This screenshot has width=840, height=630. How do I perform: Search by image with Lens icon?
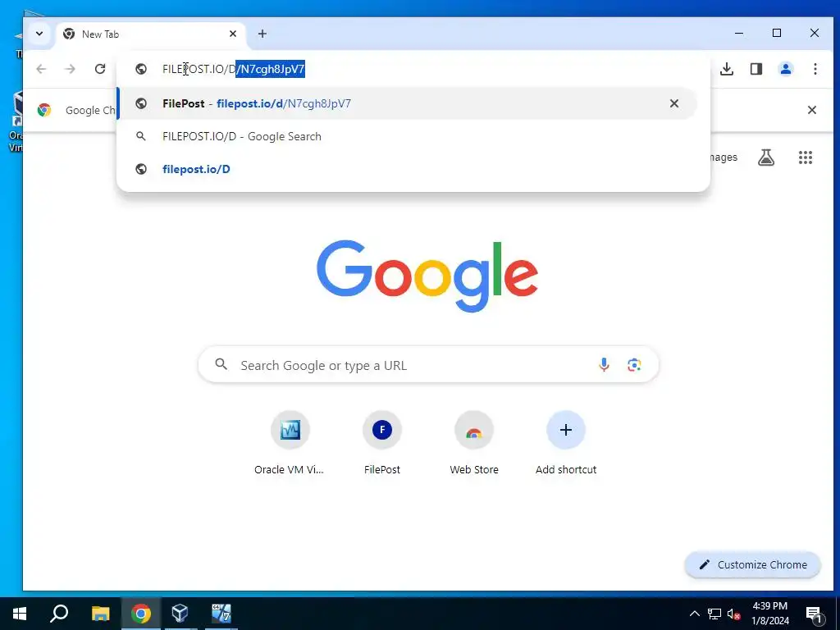[634, 365]
